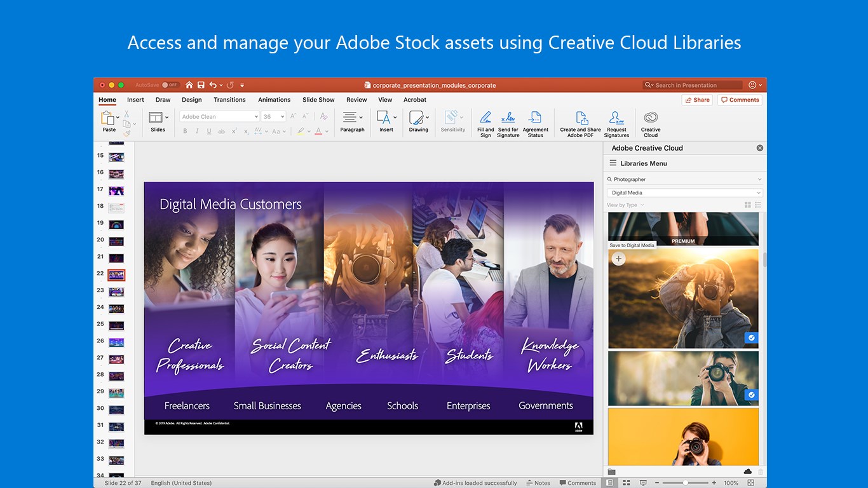The width and height of the screenshot is (868, 488).
Task: Open the Adobe Clean font dropdown
Action: [256, 117]
